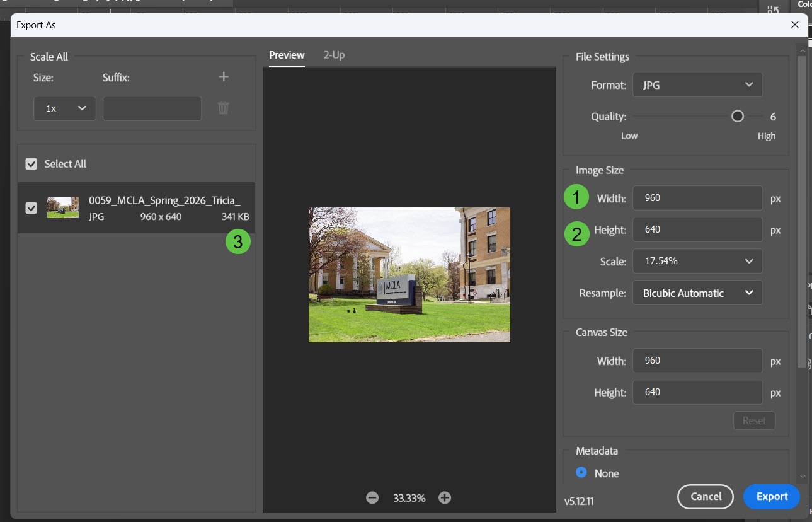Delete scale entry with trash icon
The image size is (812, 522).
223,108
